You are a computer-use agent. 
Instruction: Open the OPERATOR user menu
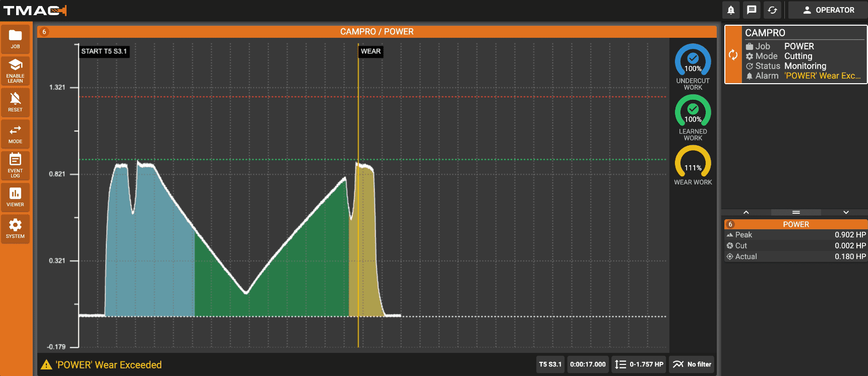(x=828, y=10)
